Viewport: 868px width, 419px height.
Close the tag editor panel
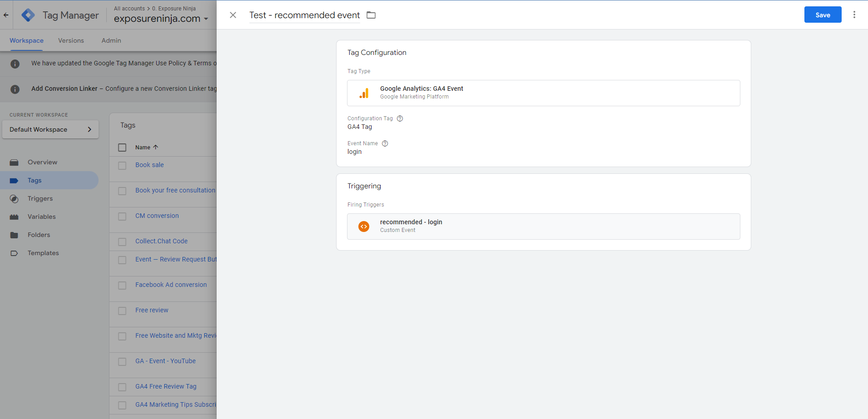233,15
